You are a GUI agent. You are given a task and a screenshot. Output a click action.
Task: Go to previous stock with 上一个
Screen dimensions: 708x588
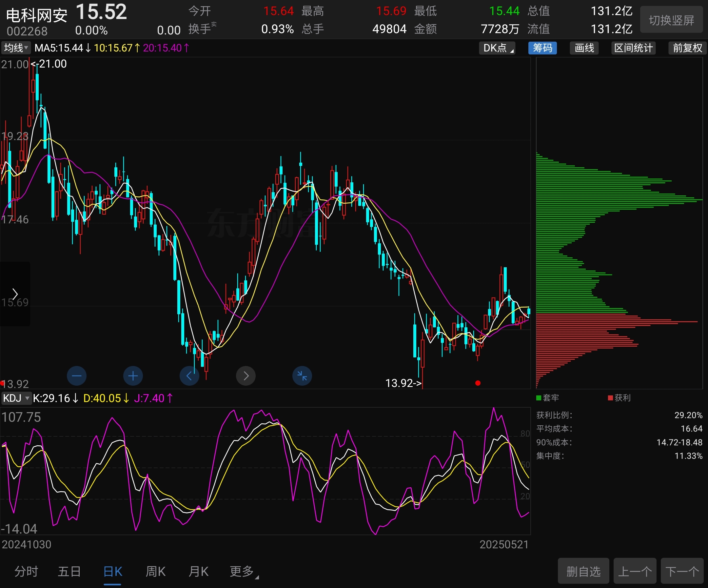[x=635, y=572]
